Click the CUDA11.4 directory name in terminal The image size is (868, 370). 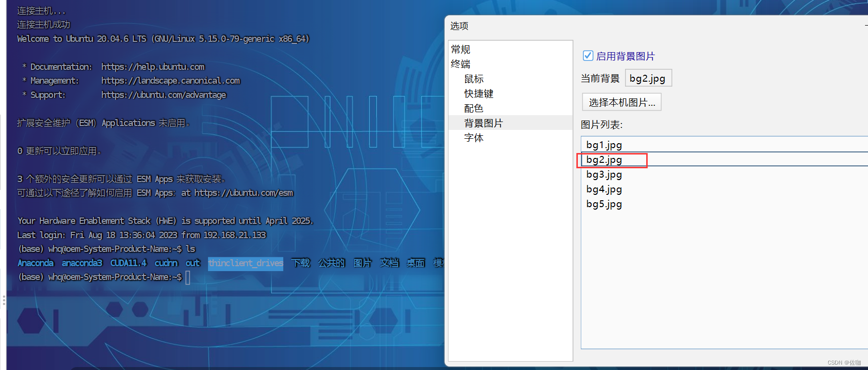(x=128, y=263)
